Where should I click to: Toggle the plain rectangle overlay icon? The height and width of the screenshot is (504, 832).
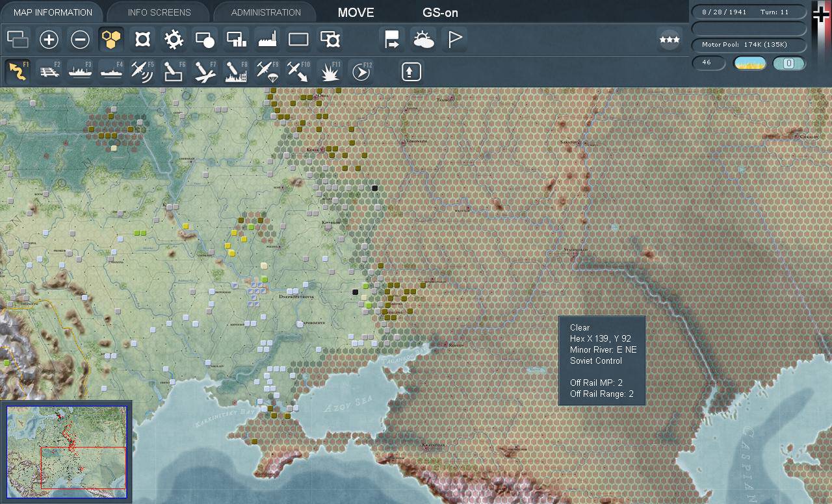(x=298, y=40)
